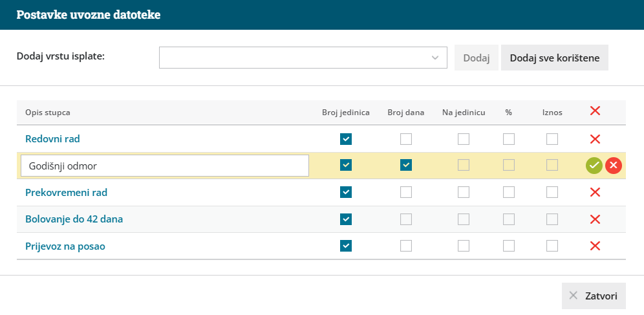Select the Prekovremeni rad row name
The image size is (644, 315).
tap(66, 192)
